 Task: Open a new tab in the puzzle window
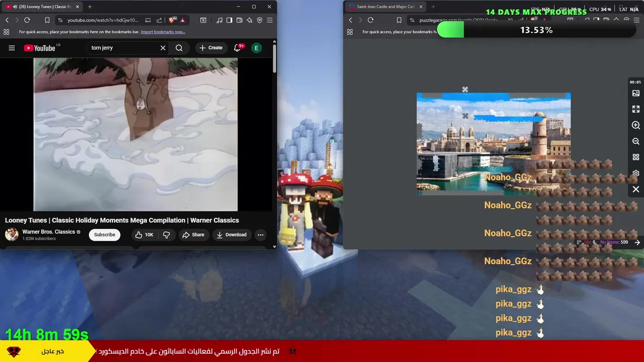433,7
